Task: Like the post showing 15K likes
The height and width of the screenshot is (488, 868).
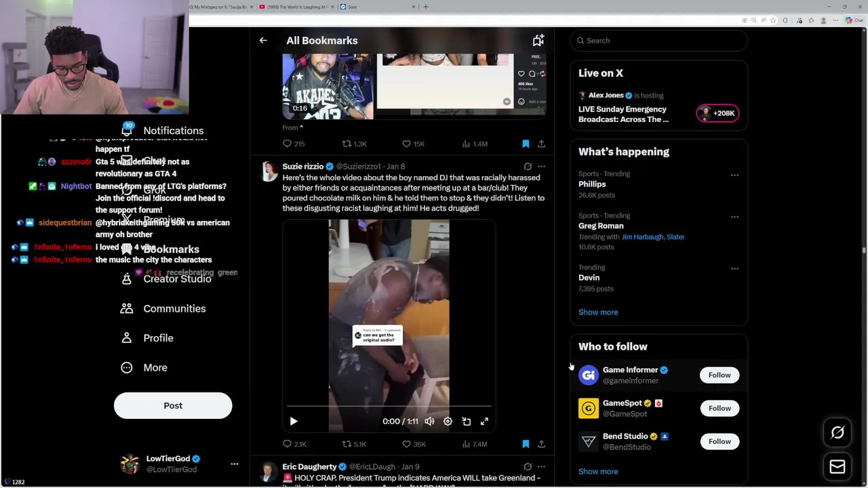Action: (413, 144)
